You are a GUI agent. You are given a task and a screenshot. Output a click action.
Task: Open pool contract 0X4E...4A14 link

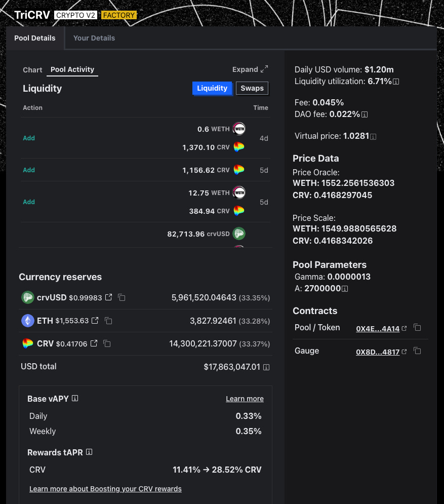381,329
